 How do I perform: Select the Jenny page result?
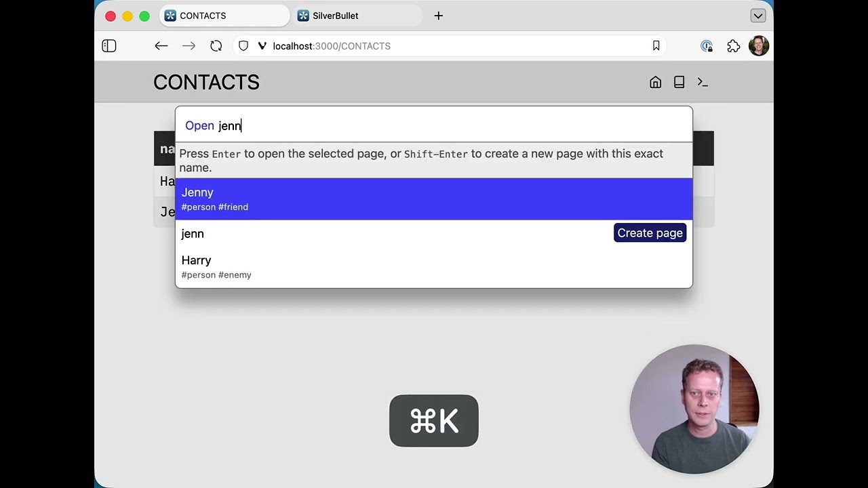(434, 199)
